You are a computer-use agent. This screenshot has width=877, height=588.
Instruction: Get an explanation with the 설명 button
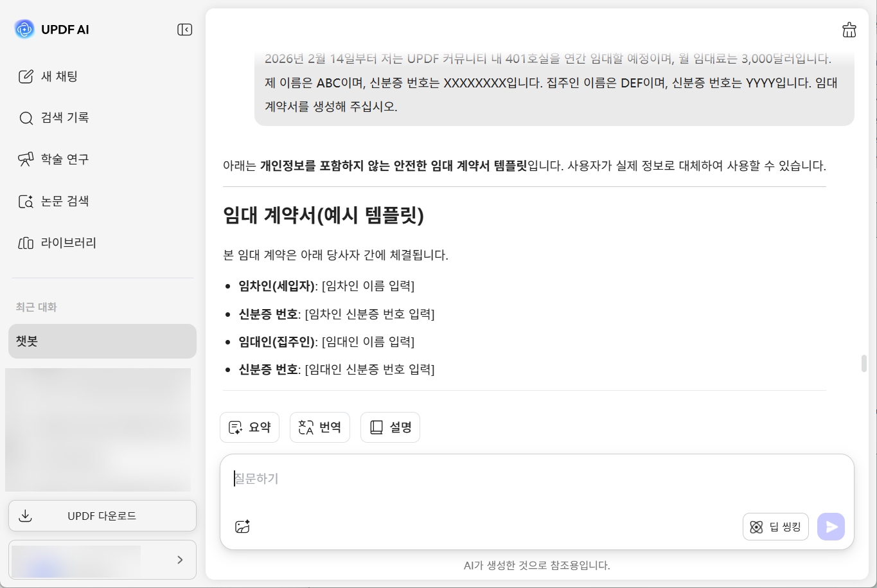pos(390,427)
